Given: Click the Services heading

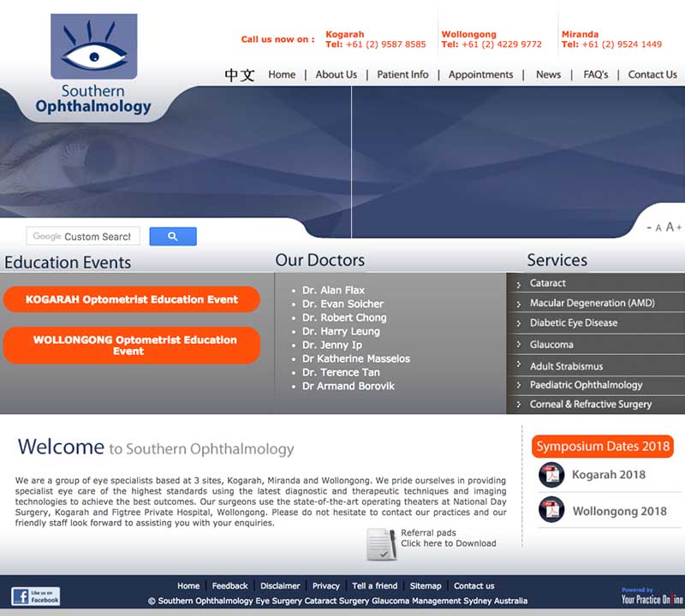Looking at the screenshot, I should pyautogui.click(x=557, y=260).
